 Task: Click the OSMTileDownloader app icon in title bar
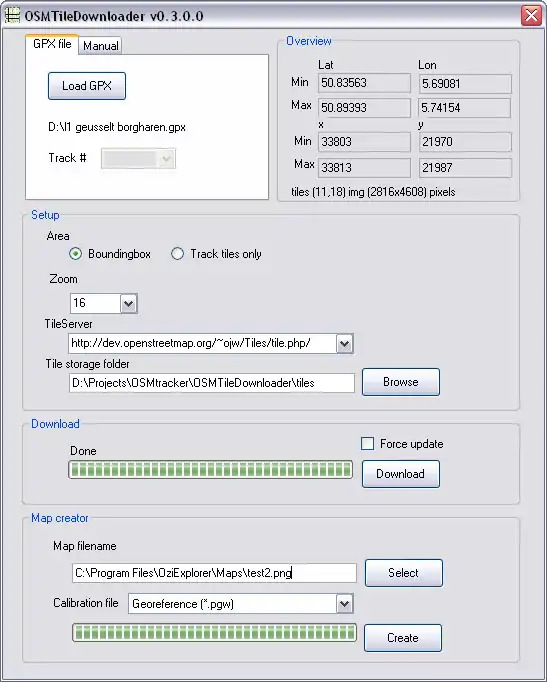[12, 15]
